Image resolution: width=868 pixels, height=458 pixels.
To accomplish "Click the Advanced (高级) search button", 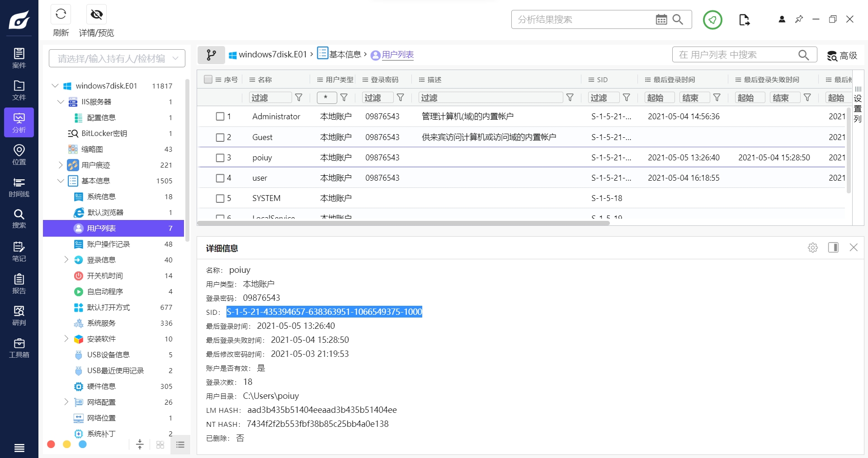I will point(842,55).
